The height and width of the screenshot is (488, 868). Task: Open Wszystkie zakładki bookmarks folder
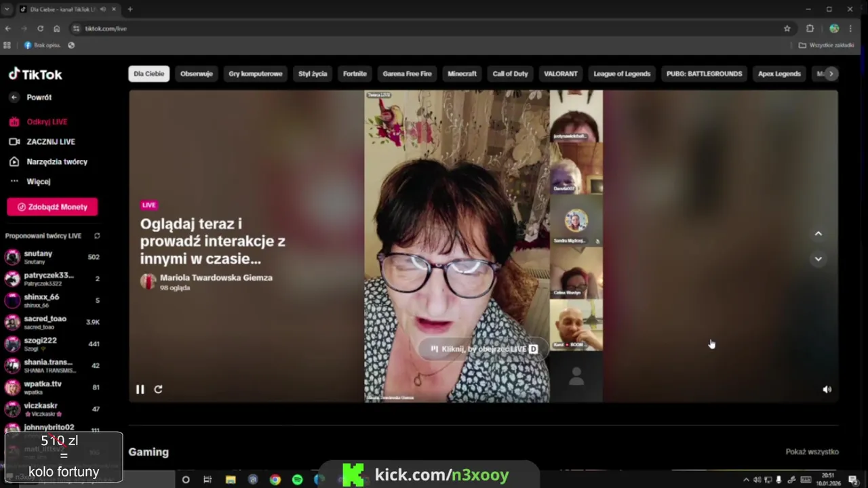tap(826, 45)
